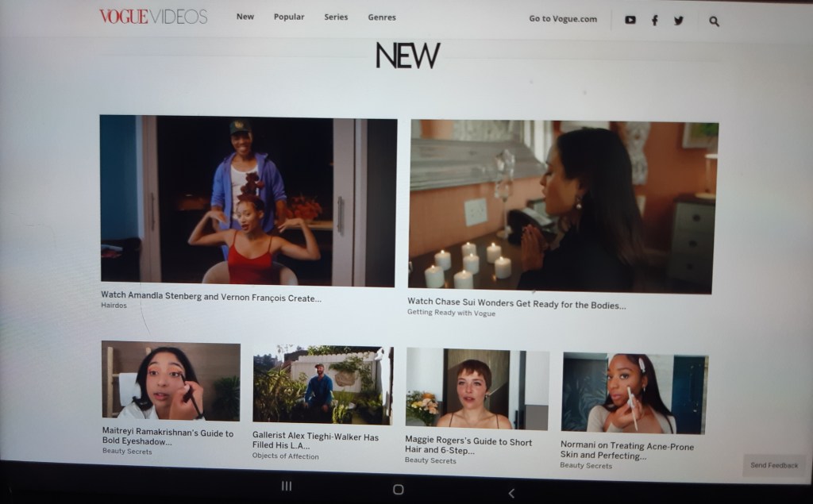Click Gallerist Alex Tieghi-Walker title link
This screenshot has width=813, height=504.
(x=315, y=441)
